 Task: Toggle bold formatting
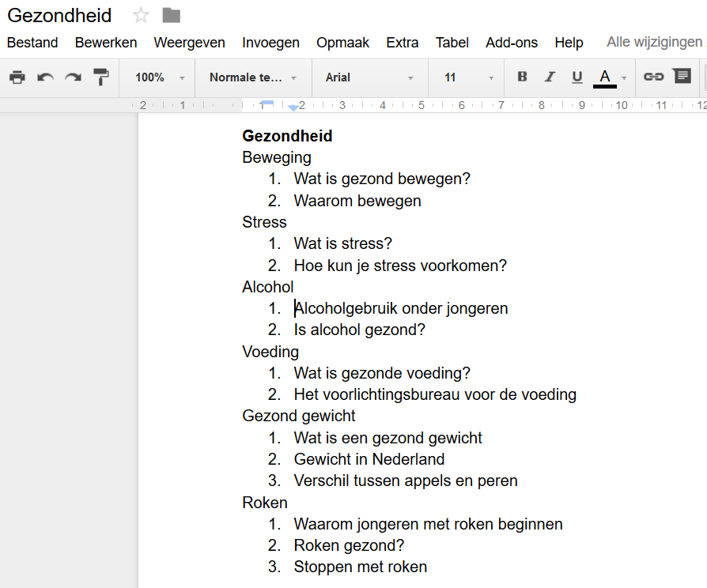click(x=522, y=77)
